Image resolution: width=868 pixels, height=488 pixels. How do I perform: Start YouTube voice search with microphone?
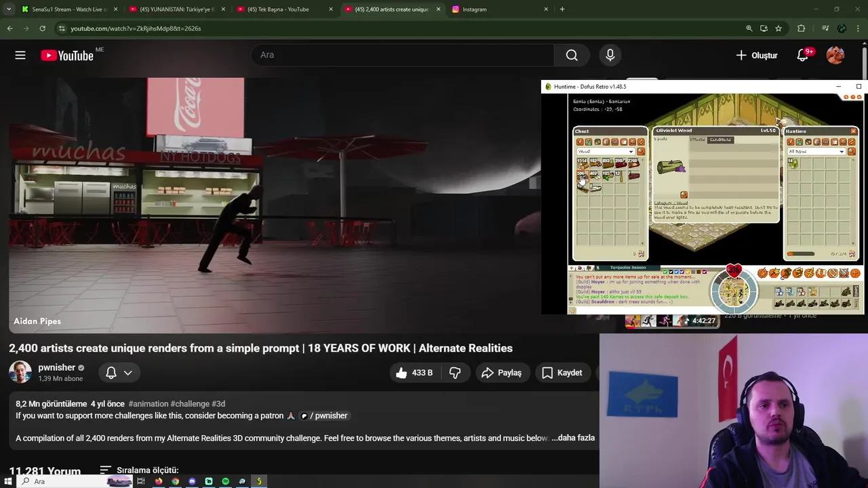(x=610, y=56)
